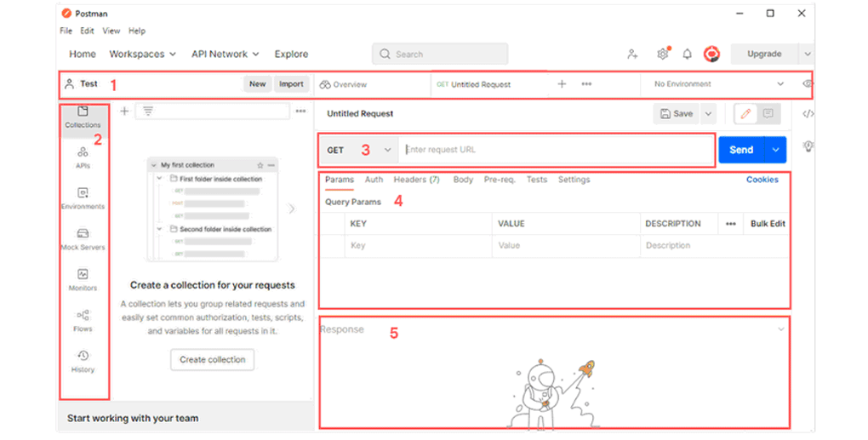Expand the Send button dropdown arrow
Screen dimensions: 868x440
click(x=775, y=150)
